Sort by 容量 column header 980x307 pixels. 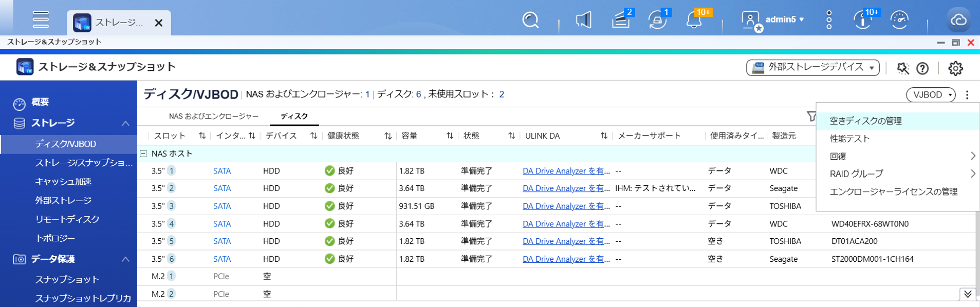[410, 136]
